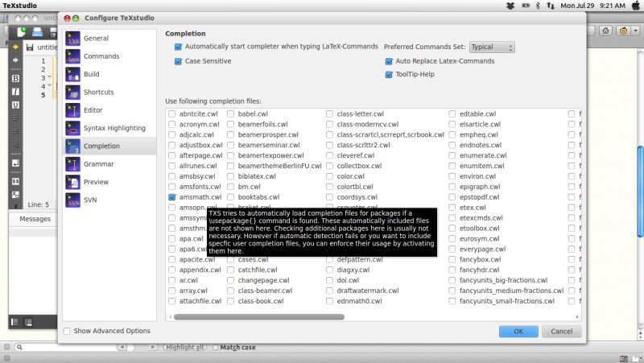Open the General settings icon
644x363 pixels.
coord(72,39)
